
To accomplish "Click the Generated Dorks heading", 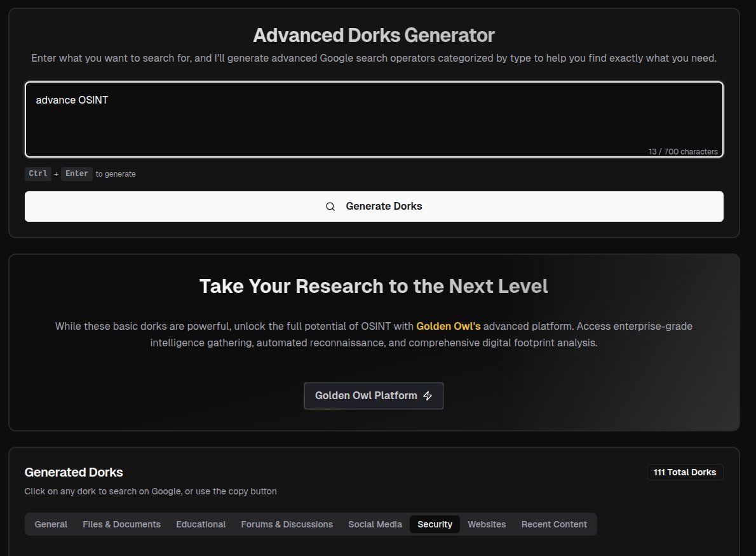I will (74, 472).
